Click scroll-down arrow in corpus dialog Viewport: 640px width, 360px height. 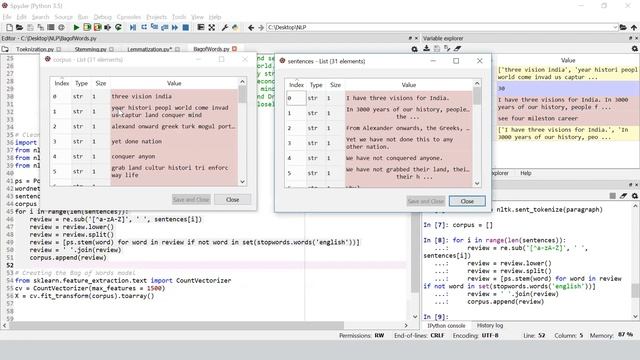[x=242, y=182]
